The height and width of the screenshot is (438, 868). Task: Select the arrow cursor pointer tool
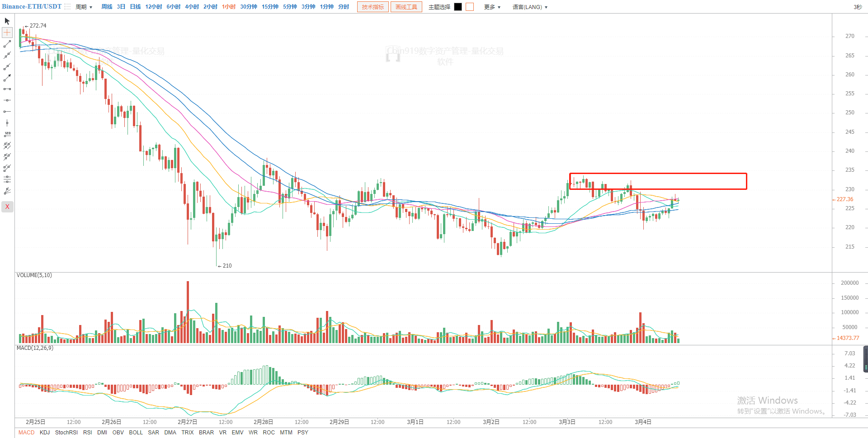tap(7, 21)
